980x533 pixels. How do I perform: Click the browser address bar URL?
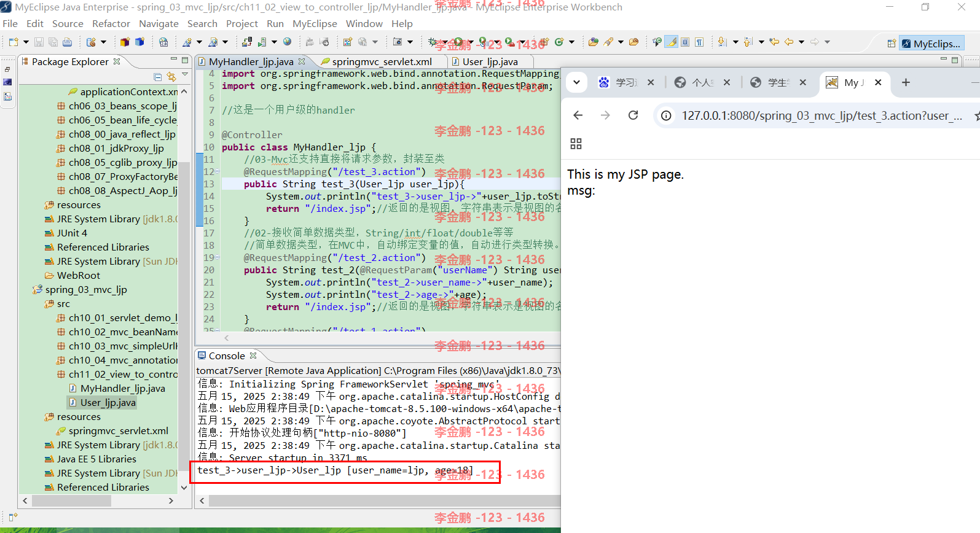(821, 115)
